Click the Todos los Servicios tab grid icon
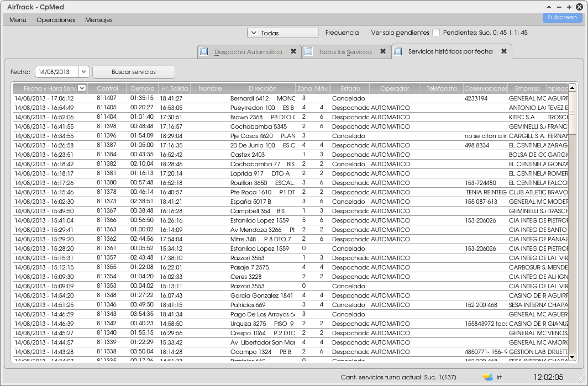This screenshot has height=386, width=588. pyautogui.click(x=308, y=51)
